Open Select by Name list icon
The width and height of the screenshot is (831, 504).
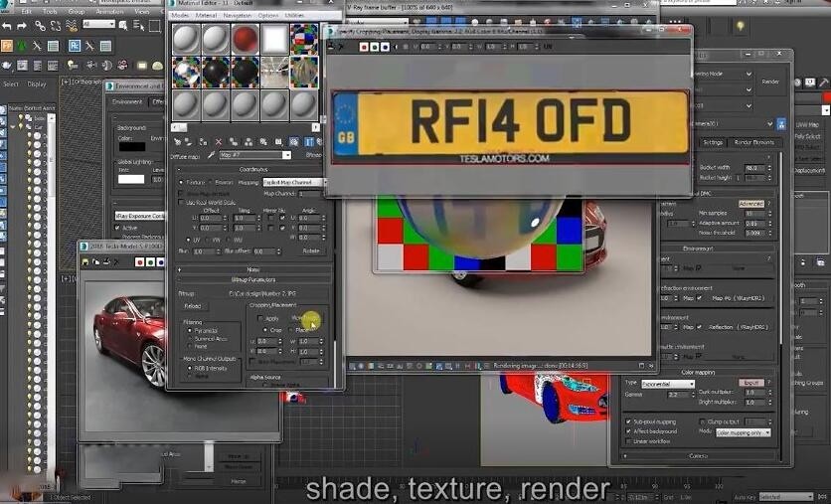[x=139, y=25]
